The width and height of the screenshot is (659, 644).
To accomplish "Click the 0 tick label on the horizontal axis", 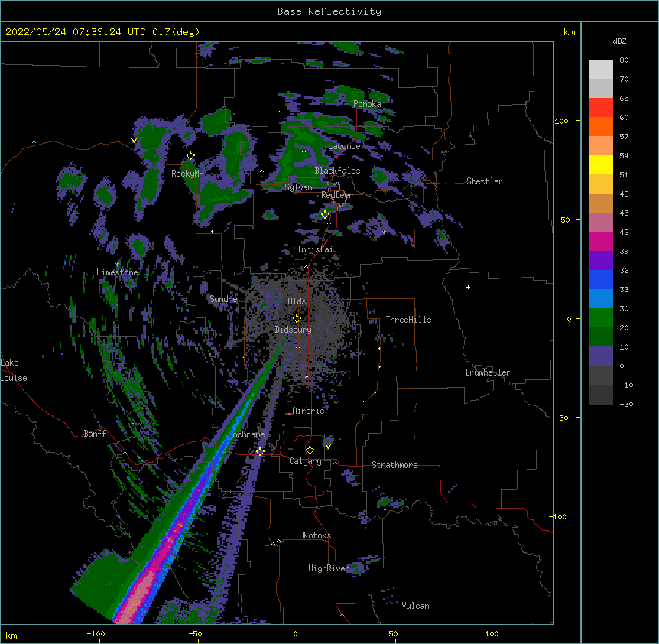I will click(295, 634).
